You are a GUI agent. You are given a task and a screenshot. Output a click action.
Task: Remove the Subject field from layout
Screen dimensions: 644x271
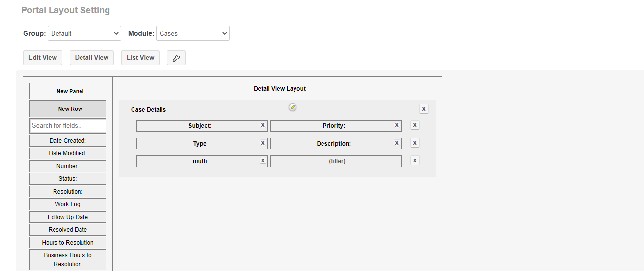[263, 125]
